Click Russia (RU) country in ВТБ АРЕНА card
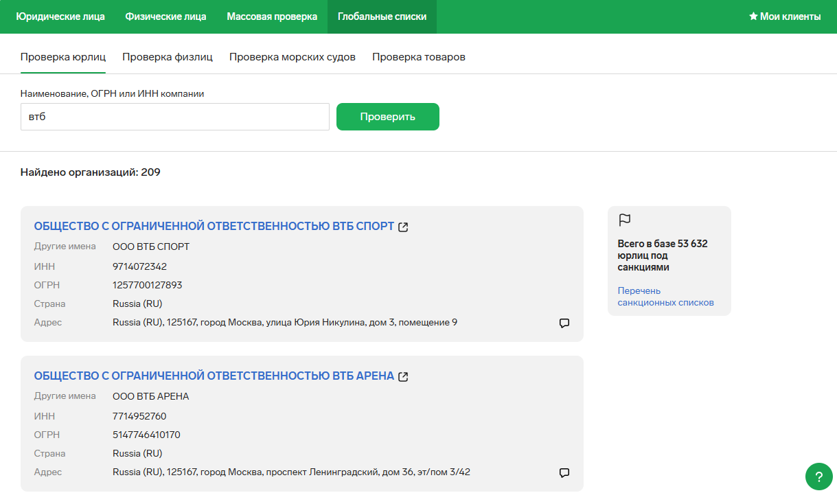Screen dimensions: 837x504 click(137, 453)
